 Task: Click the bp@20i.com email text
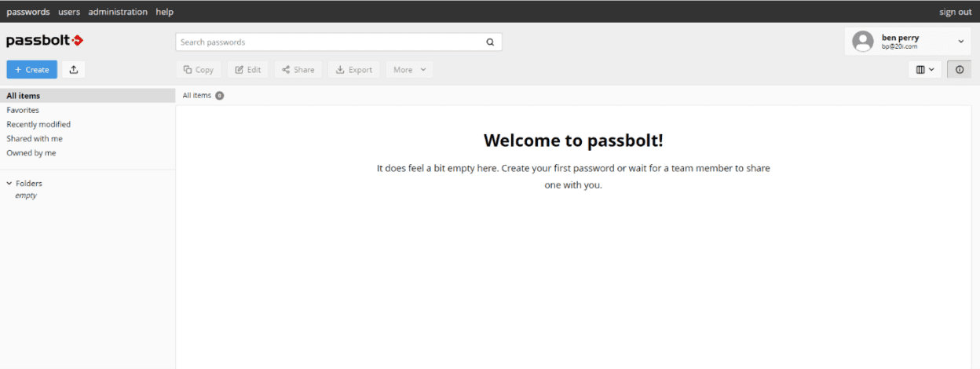coord(899,46)
